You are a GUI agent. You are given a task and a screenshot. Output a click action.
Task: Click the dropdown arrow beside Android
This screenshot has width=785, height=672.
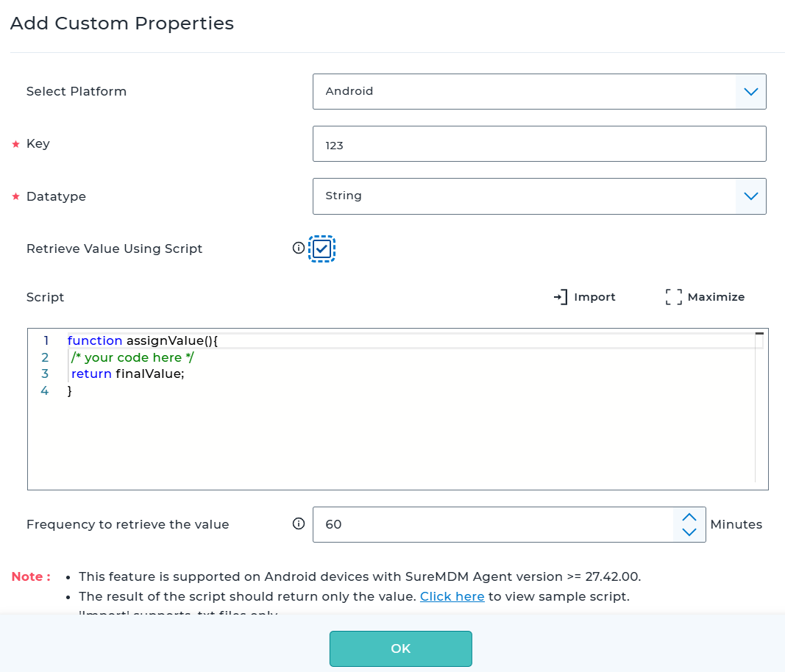[750, 92]
